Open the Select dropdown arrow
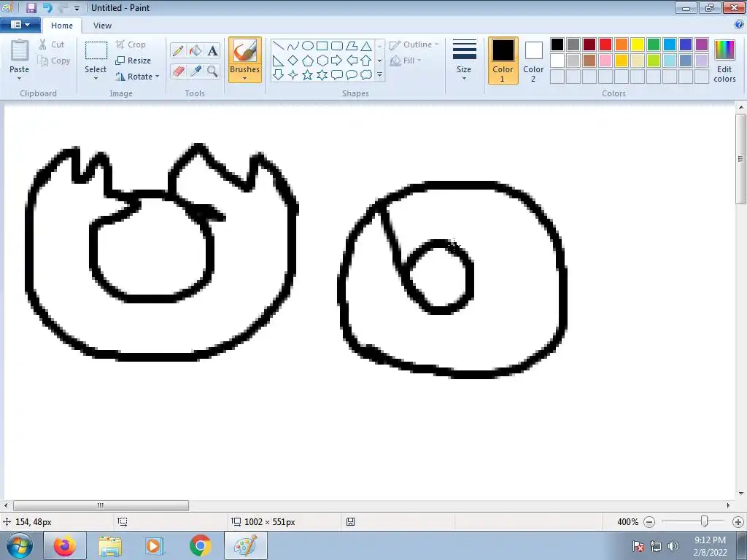 (96, 79)
